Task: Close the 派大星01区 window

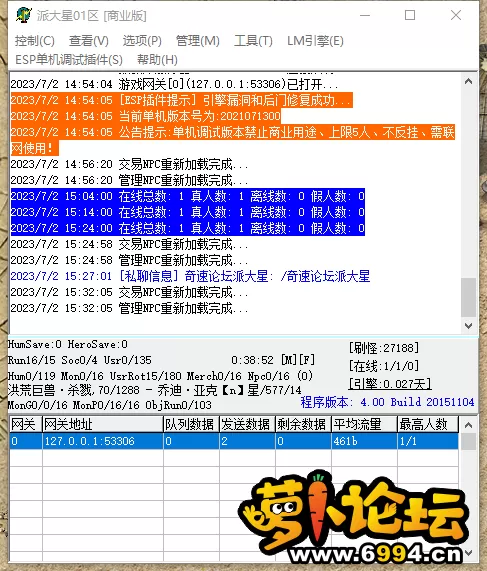Action: point(456,15)
